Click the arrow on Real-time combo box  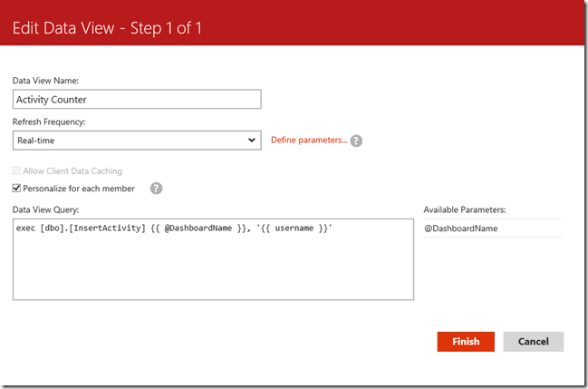[252, 141]
